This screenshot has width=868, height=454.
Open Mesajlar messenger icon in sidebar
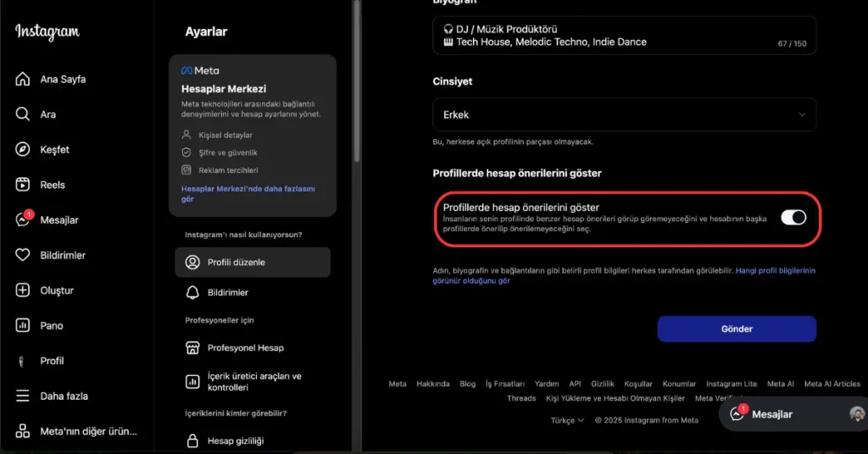click(23, 219)
